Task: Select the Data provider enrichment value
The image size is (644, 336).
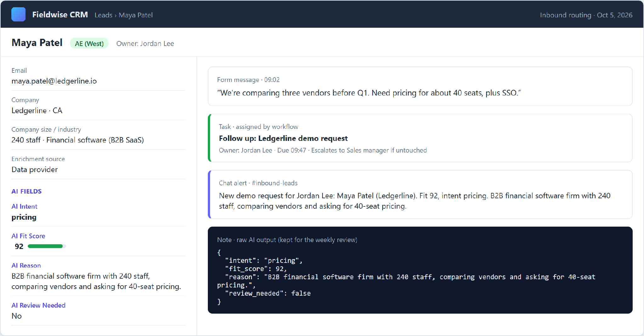Action: [x=35, y=170]
